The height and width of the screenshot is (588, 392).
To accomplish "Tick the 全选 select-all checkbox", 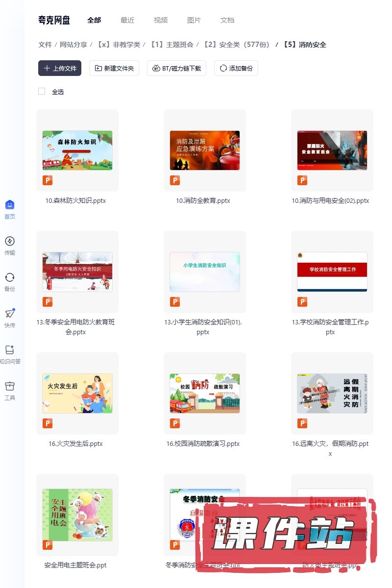I will coord(42,91).
